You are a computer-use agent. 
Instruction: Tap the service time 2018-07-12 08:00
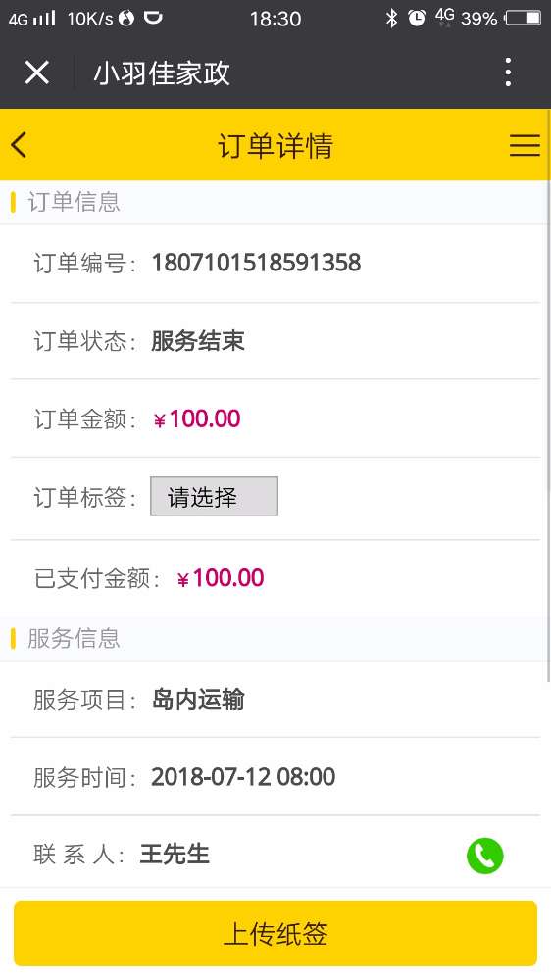click(243, 777)
